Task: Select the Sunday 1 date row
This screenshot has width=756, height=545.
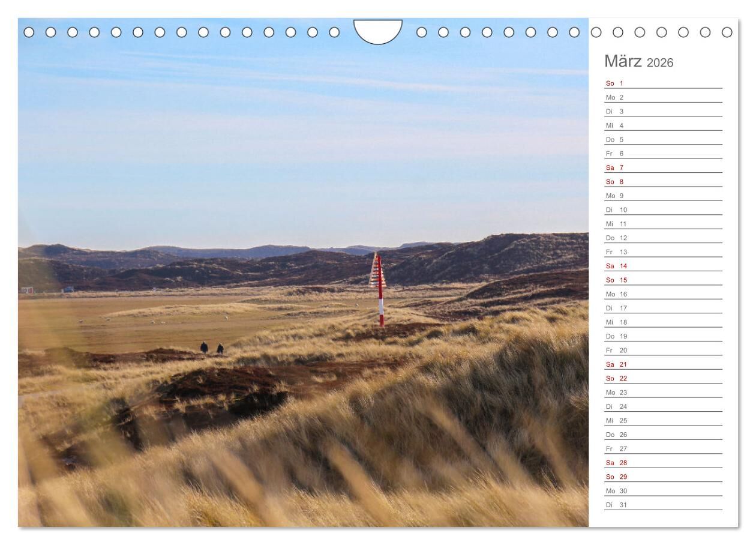Action: coord(663,83)
